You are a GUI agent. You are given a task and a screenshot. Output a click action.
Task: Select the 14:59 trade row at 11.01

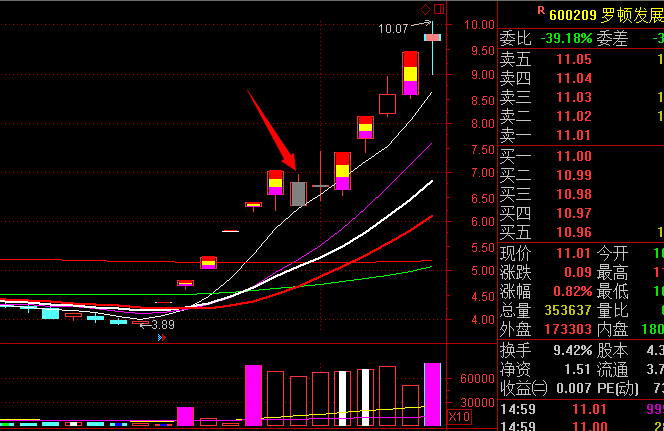pos(581,409)
